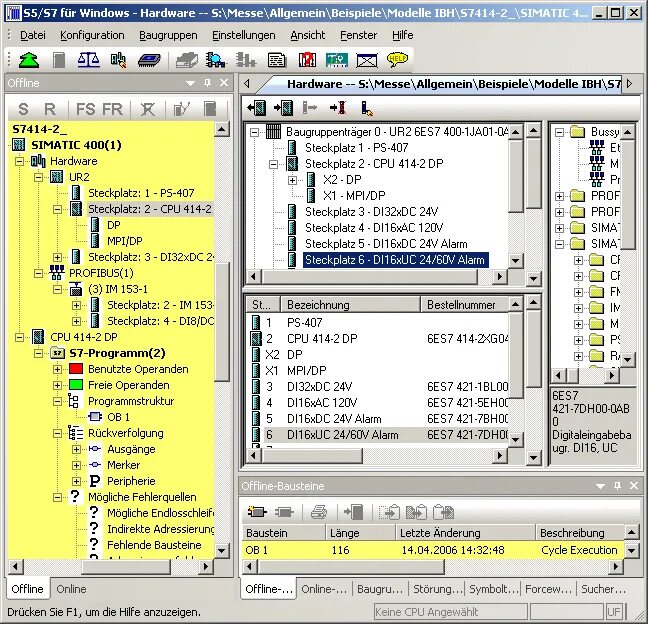Screen dimensions: 648x624
Task: Select (3) IM 153-1 tree item
Action: (x=118, y=289)
